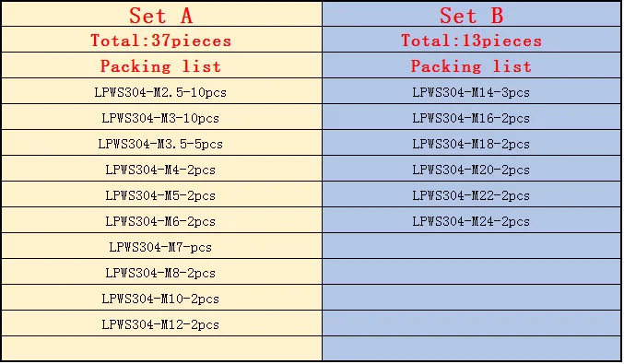Screen dimensions: 624x364
Task: Click the LPWS304-M4-2pcs cell
Action: click(x=161, y=169)
